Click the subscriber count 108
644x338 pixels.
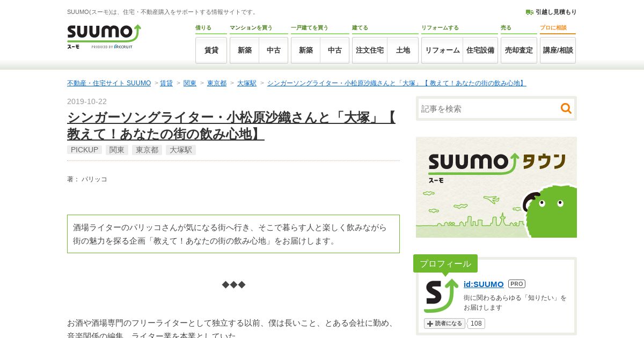[476, 324]
